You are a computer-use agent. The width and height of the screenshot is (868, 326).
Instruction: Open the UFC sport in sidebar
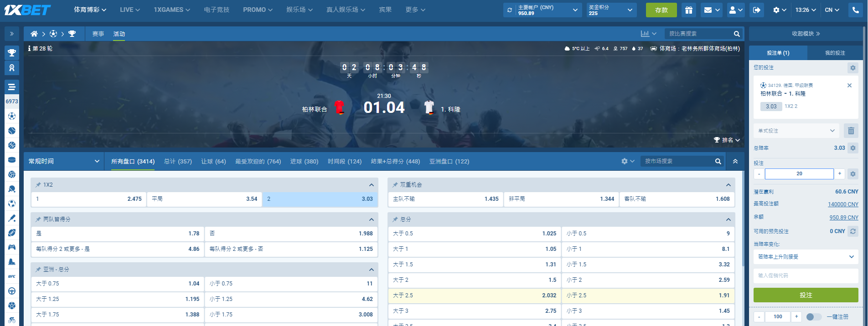pyautogui.click(x=12, y=276)
